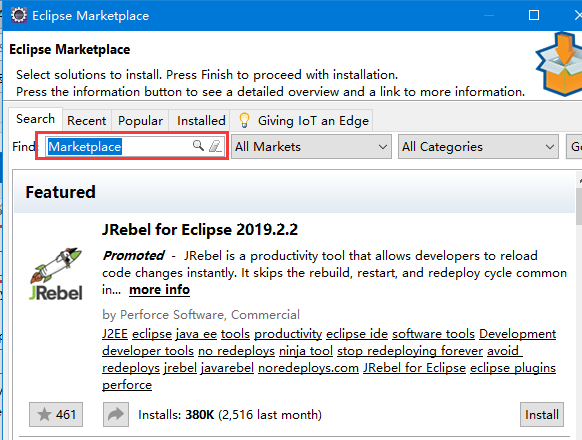Click the lightbulb icon on IoT tab
Image resolution: width=582 pixels, height=440 pixels.
[x=244, y=120]
